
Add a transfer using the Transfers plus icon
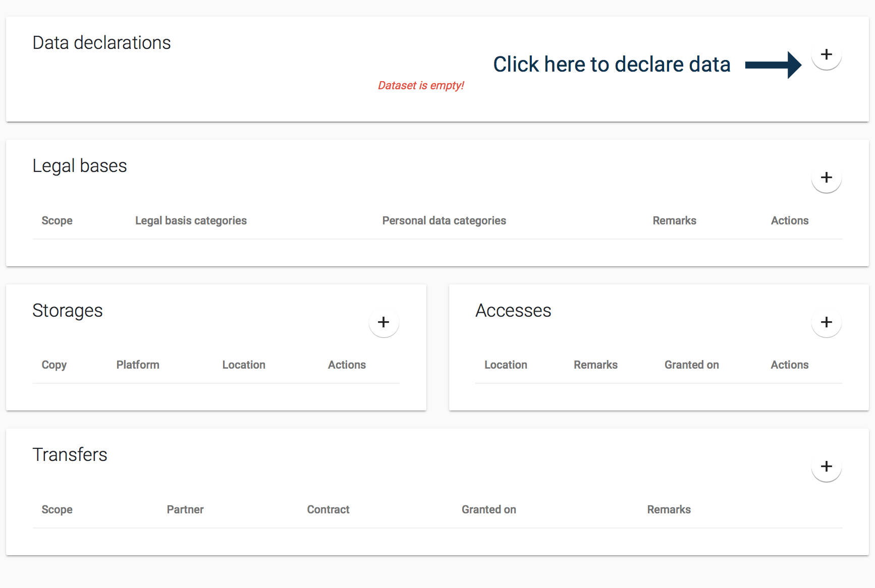826,466
